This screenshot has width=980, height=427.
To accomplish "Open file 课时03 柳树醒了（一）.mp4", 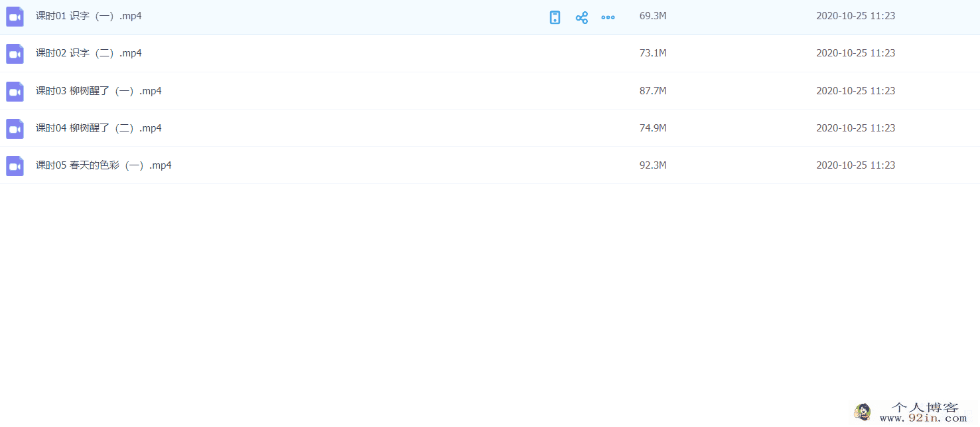I will [x=99, y=91].
